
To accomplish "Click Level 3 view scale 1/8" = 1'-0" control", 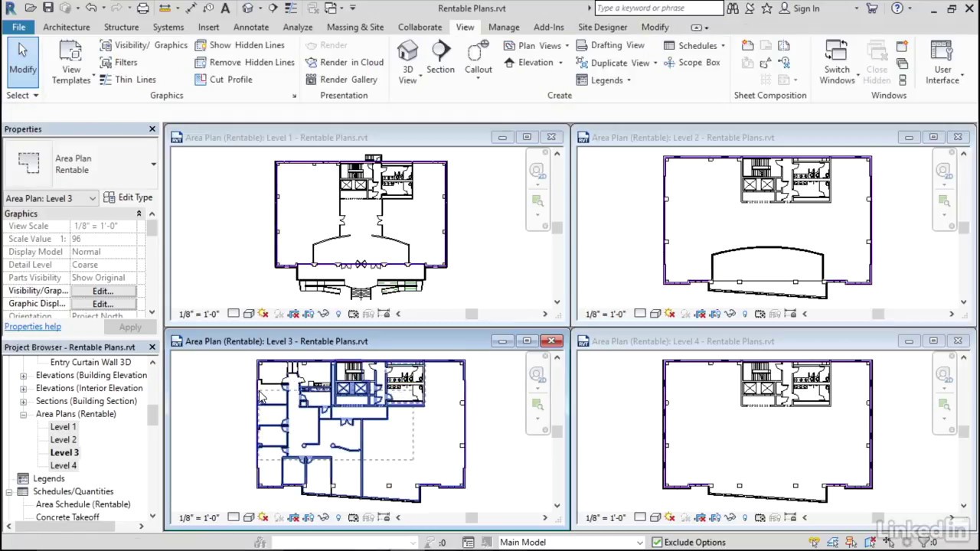I will (x=199, y=518).
